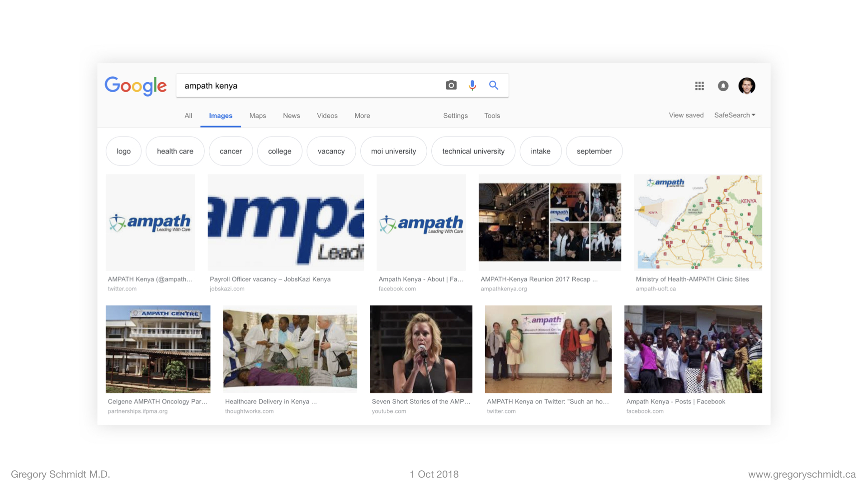Open the Google apps grid
Viewport: 868px width, 488px height.
click(699, 86)
